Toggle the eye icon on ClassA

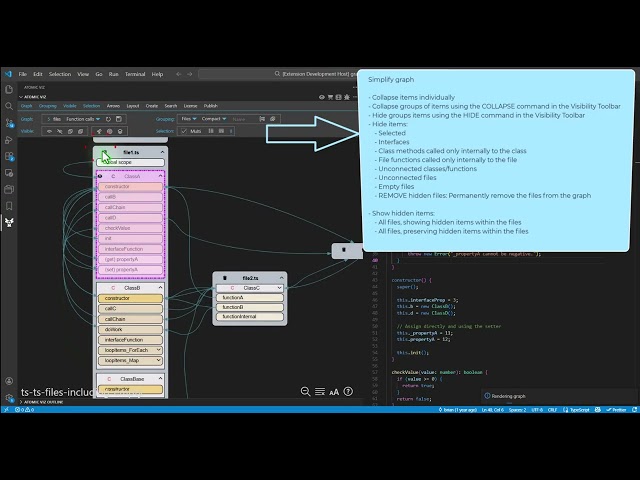[x=101, y=175]
